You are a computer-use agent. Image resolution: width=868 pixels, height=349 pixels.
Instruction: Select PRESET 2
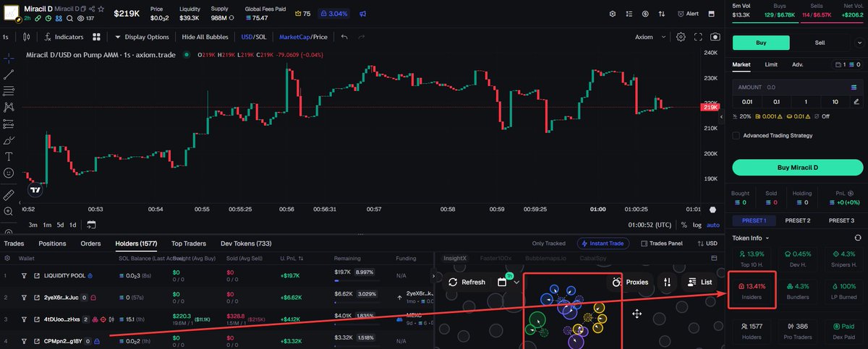[x=797, y=220]
